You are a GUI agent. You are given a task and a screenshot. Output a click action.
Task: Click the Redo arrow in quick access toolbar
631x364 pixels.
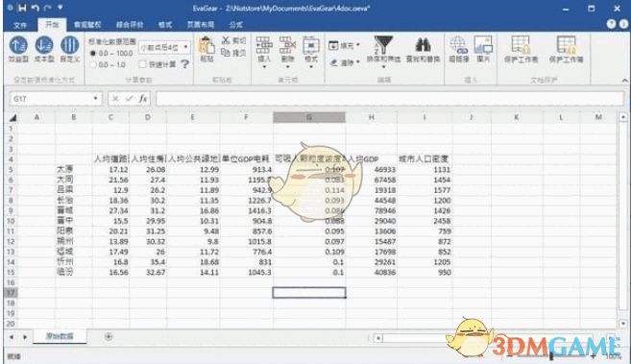48,8
